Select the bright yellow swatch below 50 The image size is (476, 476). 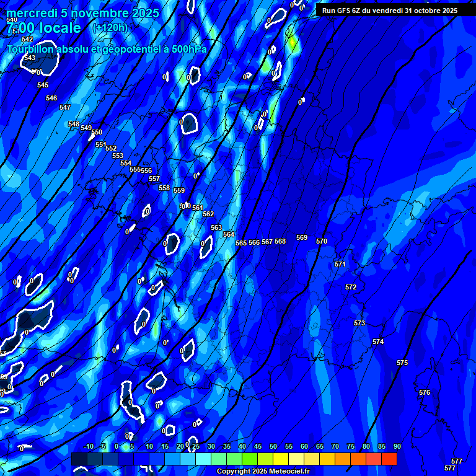coord(280,459)
